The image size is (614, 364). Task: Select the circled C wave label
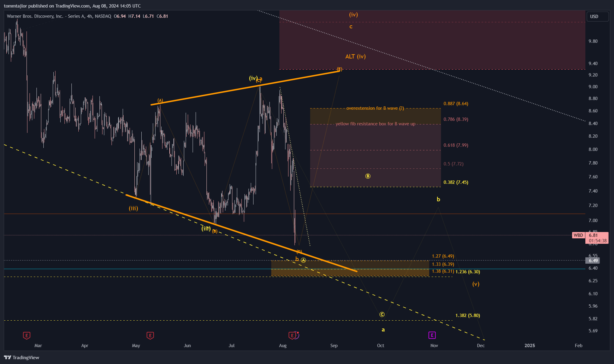point(382,314)
